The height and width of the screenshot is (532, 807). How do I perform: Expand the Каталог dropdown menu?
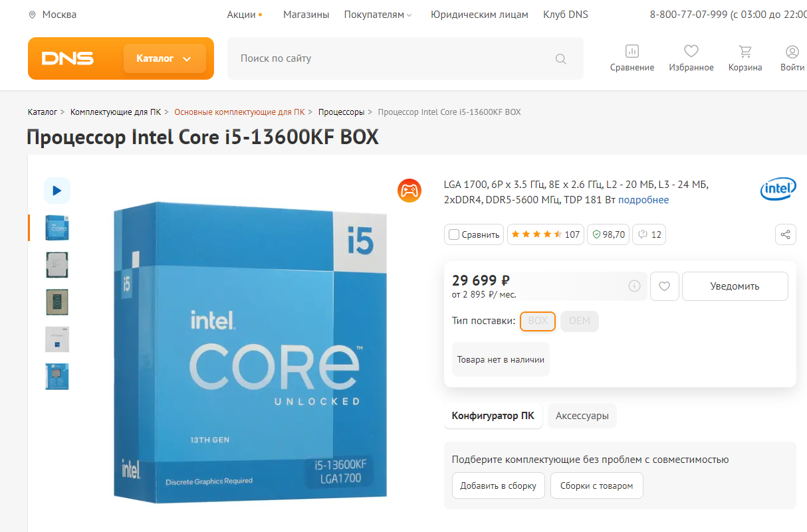pyautogui.click(x=164, y=58)
